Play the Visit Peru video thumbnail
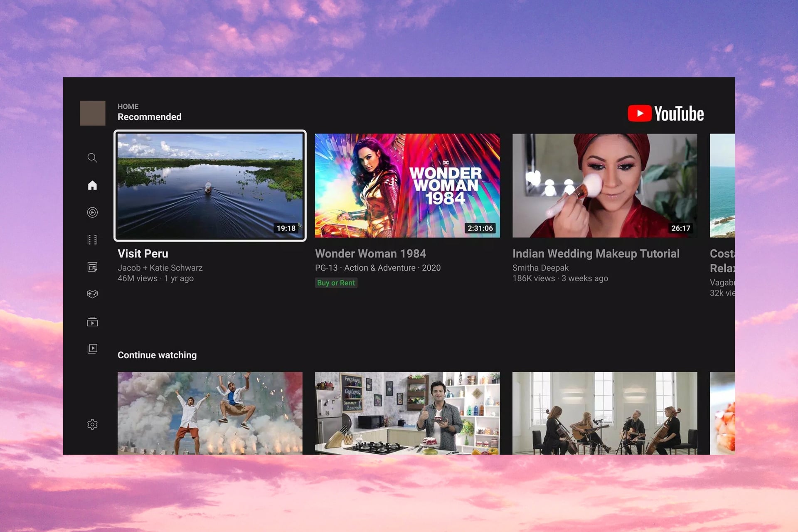 pos(210,185)
